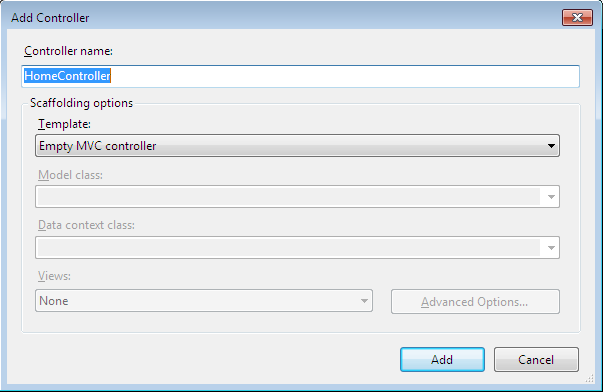Confirm with the Add button

[x=442, y=360]
